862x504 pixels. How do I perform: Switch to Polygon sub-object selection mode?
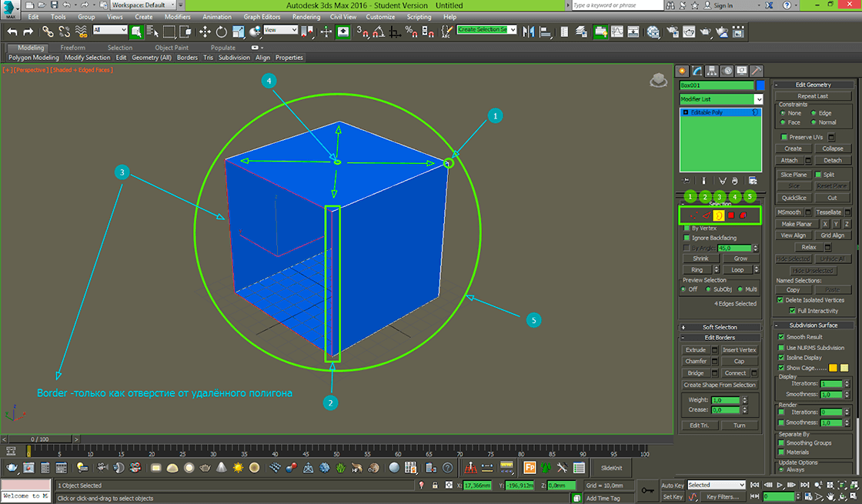click(731, 215)
